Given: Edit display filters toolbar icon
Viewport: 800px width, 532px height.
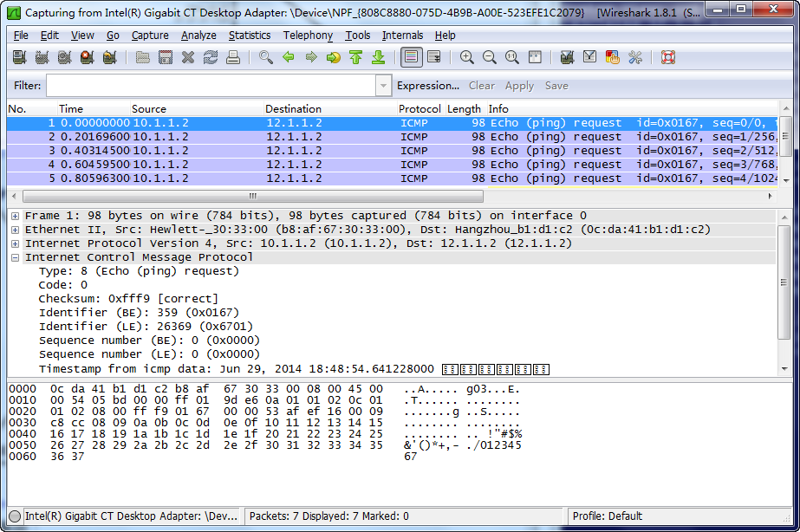Looking at the screenshot, I should 589,57.
